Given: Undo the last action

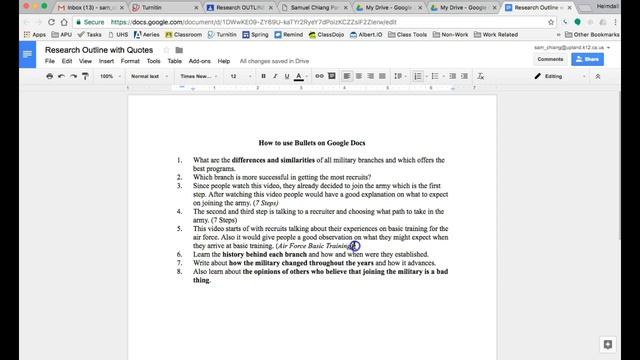Looking at the screenshot, I should click(61, 76).
